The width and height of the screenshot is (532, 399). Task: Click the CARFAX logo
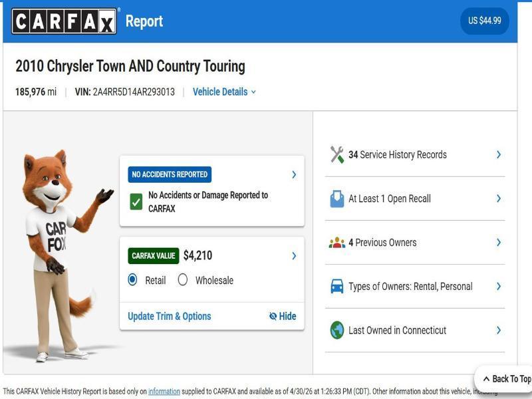(64, 21)
